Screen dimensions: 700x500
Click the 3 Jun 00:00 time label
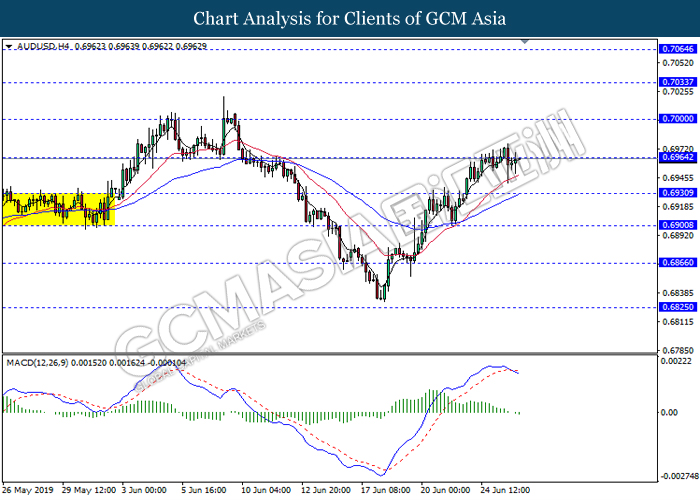(x=144, y=490)
